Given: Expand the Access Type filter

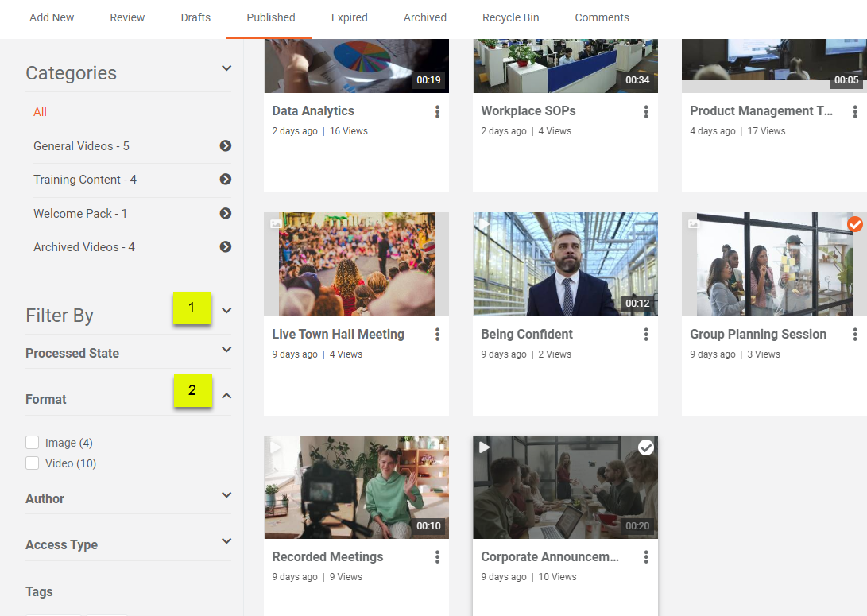Looking at the screenshot, I should coord(226,541).
